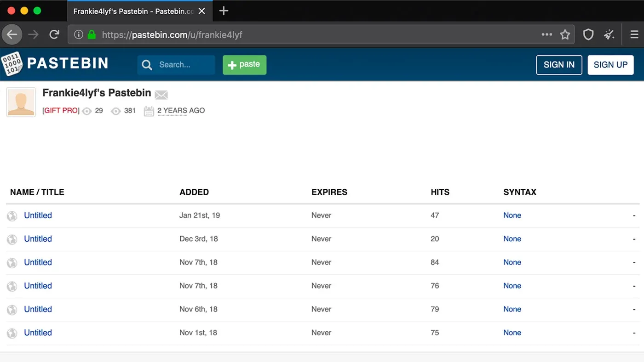Image resolution: width=644 pixels, height=362 pixels.
Task: Click the browser reload icon
Action: (54, 34)
